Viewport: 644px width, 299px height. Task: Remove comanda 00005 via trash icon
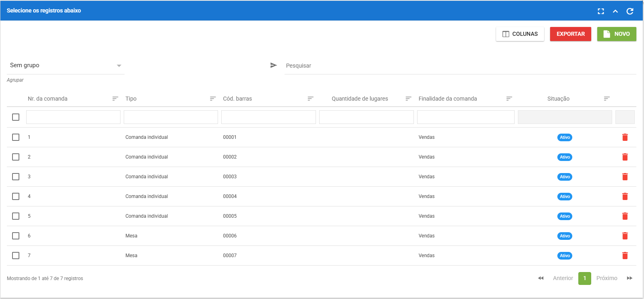pyautogui.click(x=625, y=216)
